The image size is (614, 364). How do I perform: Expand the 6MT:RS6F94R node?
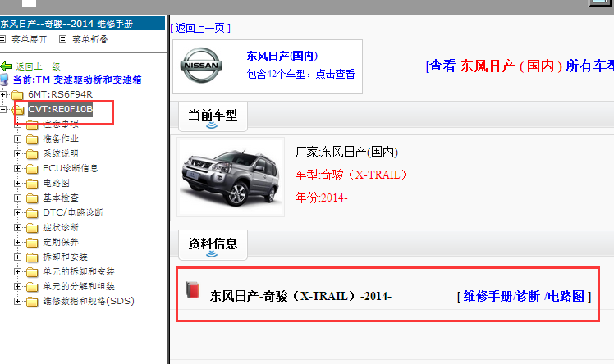click(2, 94)
